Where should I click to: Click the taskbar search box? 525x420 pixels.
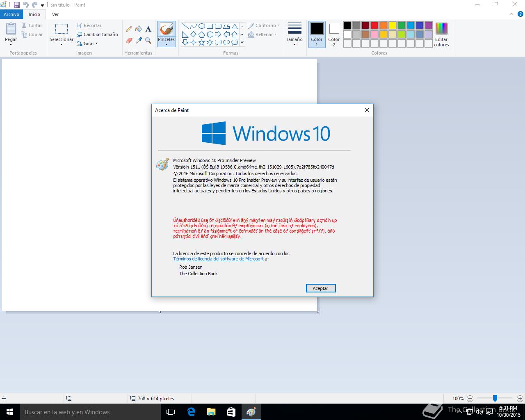coord(89,412)
